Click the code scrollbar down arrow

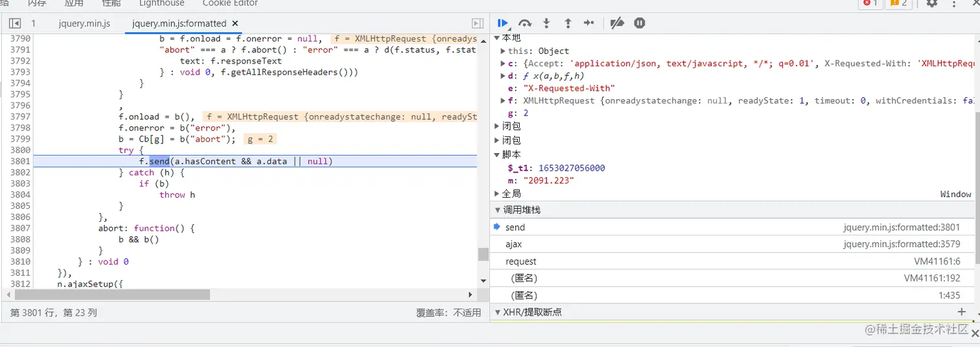tap(484, 280)
